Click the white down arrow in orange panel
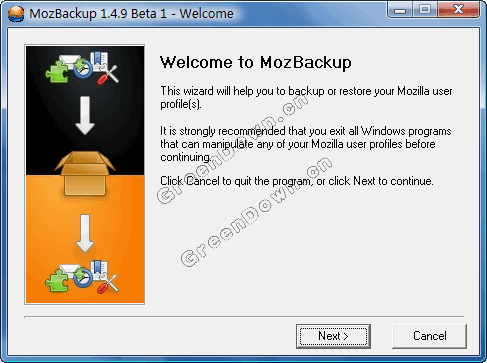 [85, 233]
